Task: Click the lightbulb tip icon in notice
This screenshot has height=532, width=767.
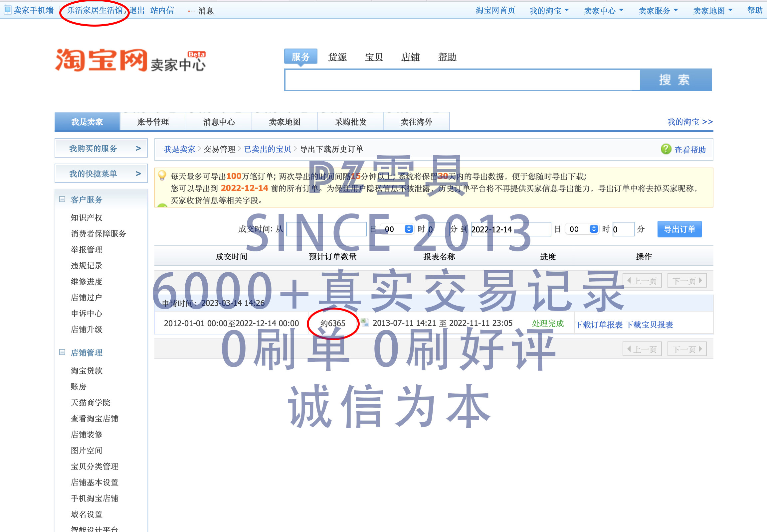Action: 162,175
